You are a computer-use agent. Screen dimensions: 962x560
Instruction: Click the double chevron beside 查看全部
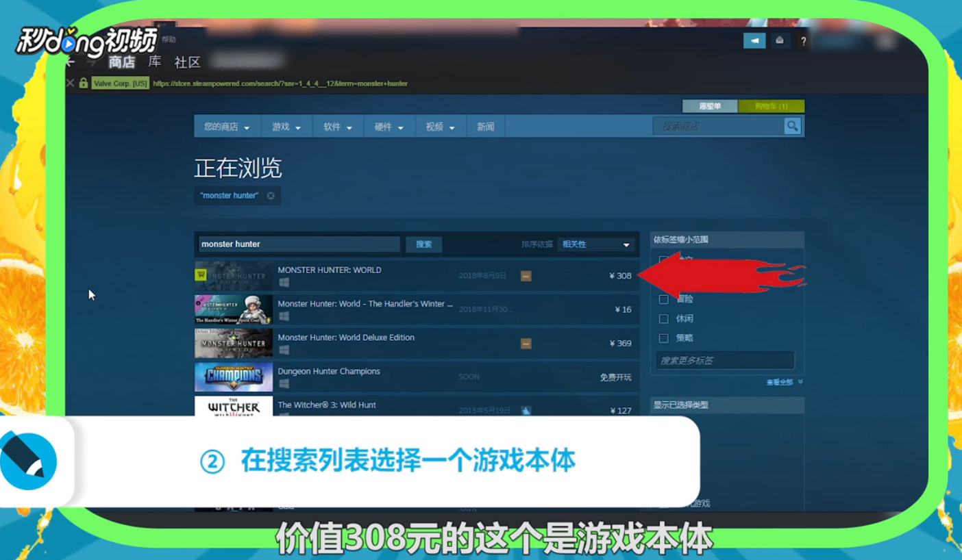pyautogui.click(x=800, y=382)
